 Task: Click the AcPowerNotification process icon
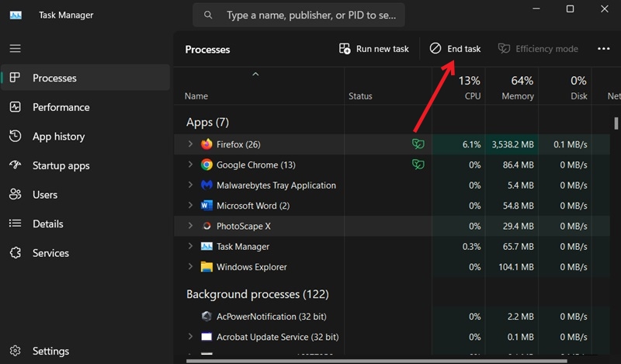(206, 316)
